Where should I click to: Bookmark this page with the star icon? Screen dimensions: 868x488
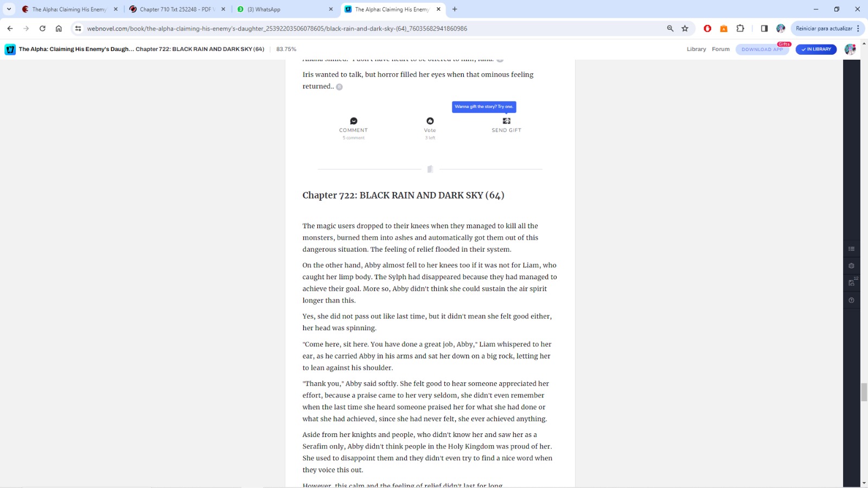[685, 29]
